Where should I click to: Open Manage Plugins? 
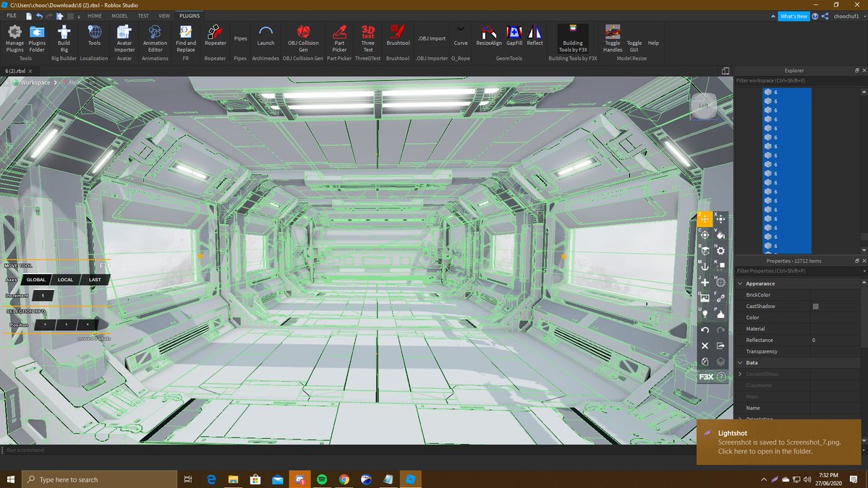(x=14, y=38)
